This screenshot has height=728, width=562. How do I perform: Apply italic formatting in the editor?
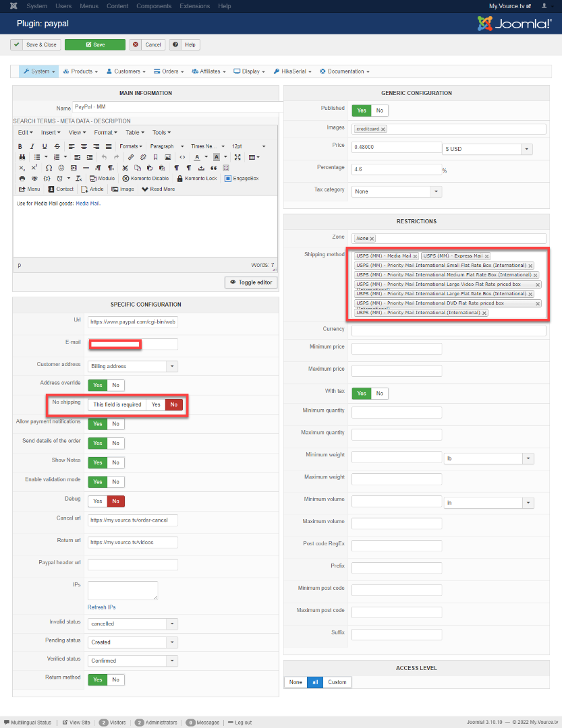coord(32,146)
